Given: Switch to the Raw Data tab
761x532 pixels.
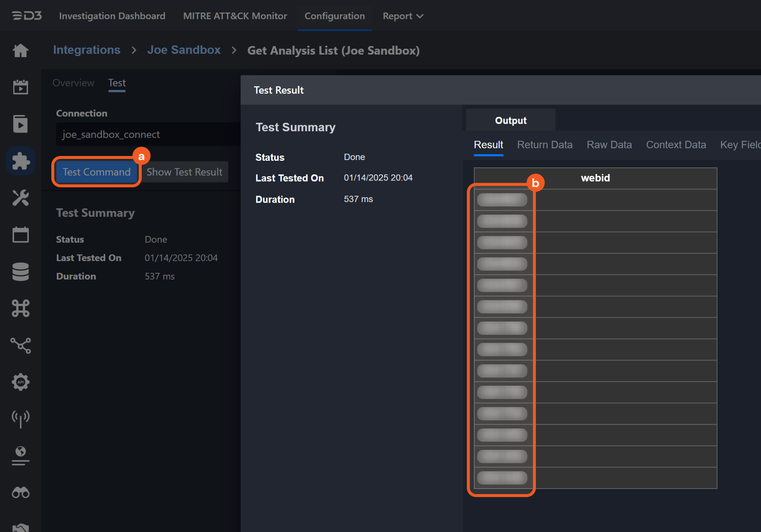Looking at the screenshot, I should point(609,145).
